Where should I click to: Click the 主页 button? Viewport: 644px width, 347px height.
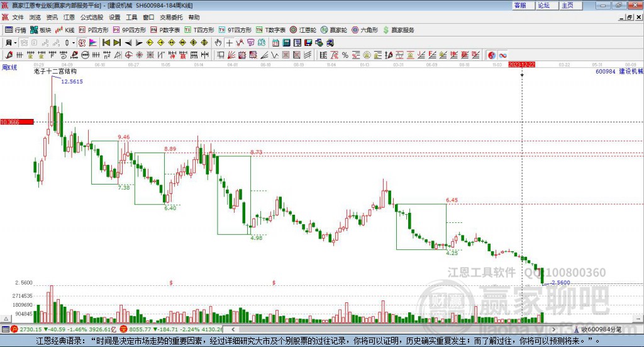point(571,5)
